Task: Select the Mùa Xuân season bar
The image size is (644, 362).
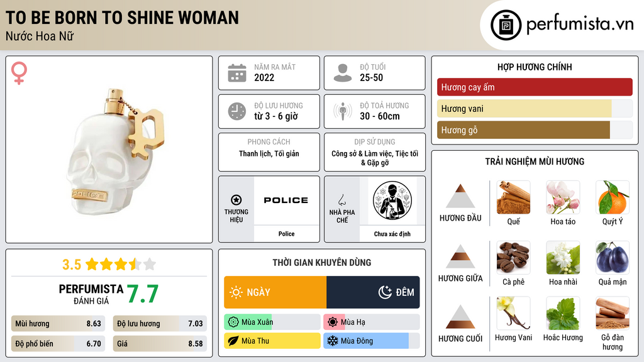Action: coord(272,322)
